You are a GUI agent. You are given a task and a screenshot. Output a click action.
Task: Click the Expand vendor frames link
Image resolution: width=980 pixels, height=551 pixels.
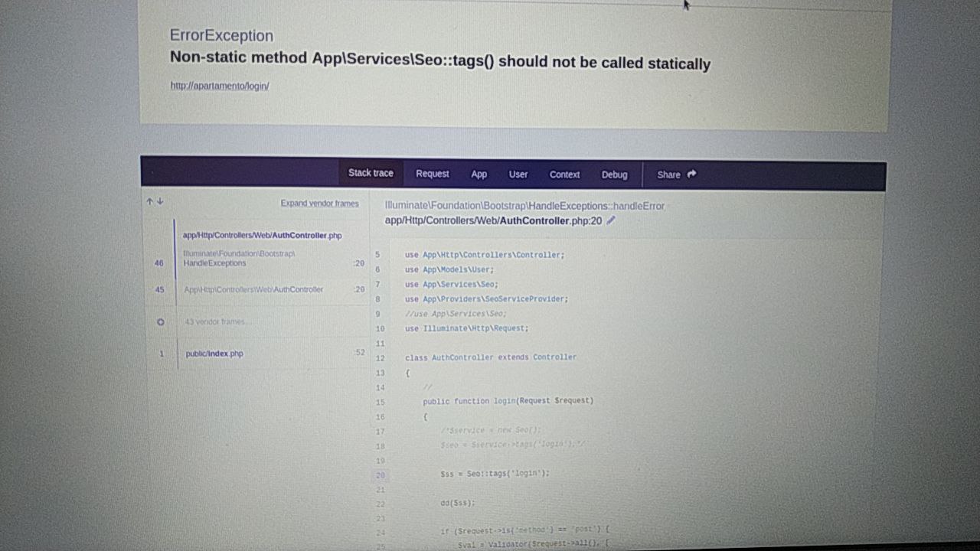click(319, 204)
